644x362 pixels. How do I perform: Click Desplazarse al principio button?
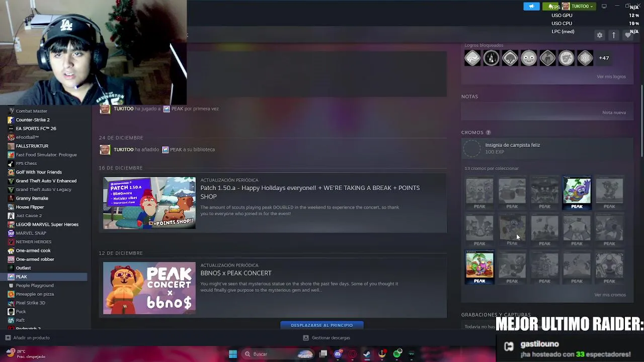(x=321, y=325)
